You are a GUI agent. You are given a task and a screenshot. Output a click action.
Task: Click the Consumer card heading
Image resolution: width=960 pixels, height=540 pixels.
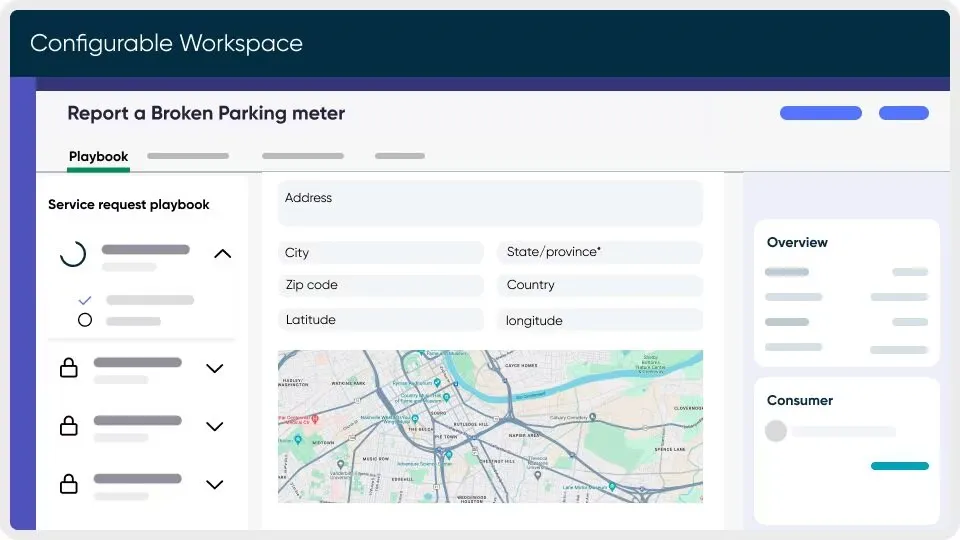coord(800,400)
